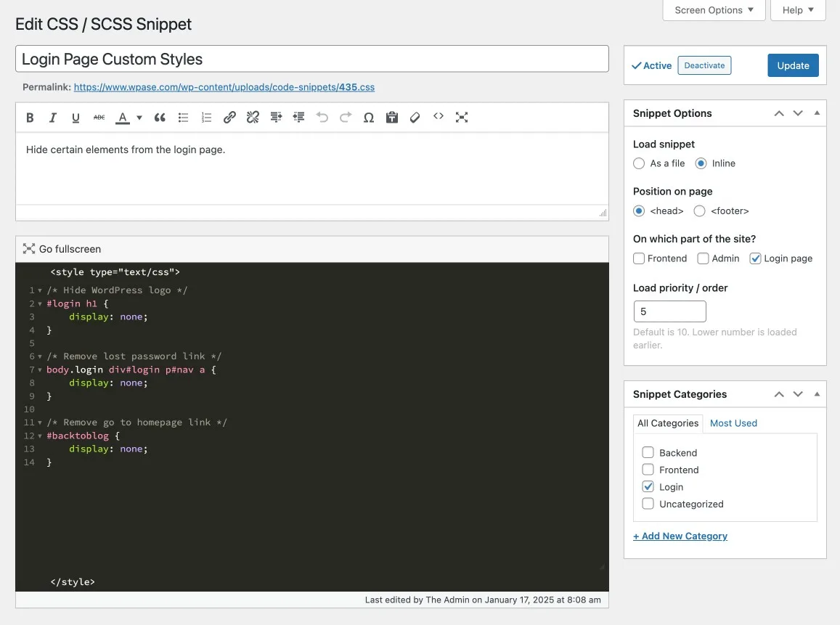Screen dimensions: 840x625
Task: Insert a bulleted list
Action: click(x=183, y=118)
